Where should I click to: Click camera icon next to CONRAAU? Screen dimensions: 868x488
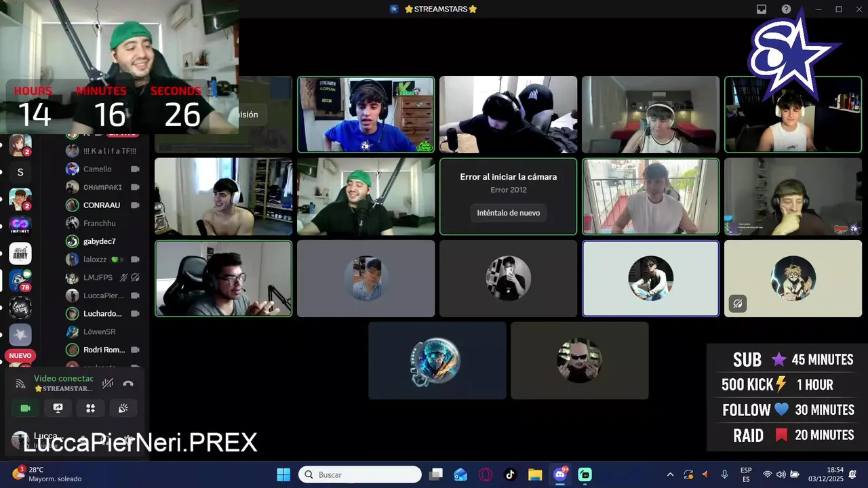[x=135, y=205]
